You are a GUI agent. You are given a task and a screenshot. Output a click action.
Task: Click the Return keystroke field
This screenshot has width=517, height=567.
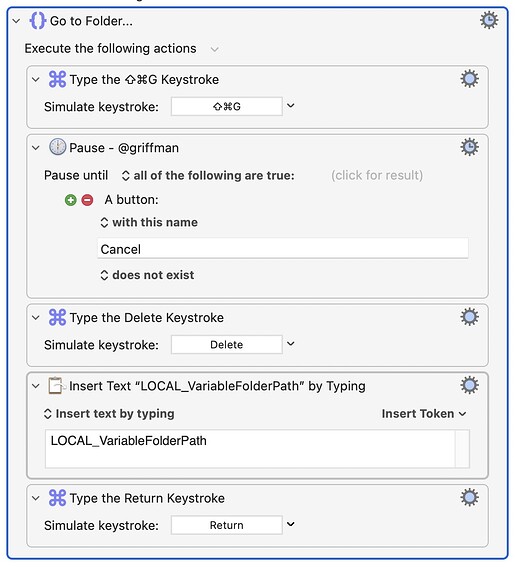[227, 525]
